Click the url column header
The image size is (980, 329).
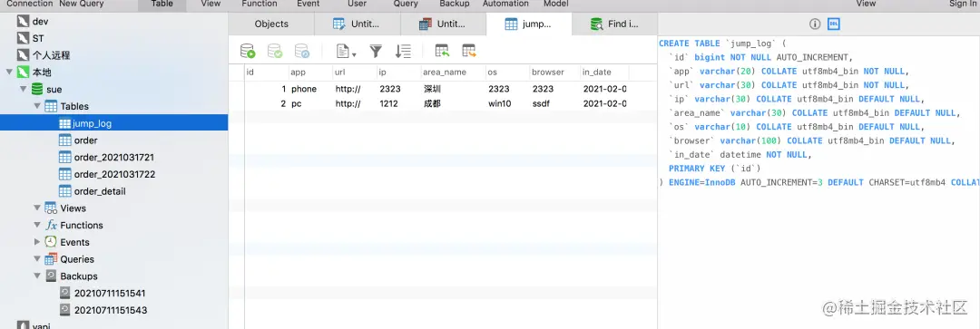pos(356,72)
